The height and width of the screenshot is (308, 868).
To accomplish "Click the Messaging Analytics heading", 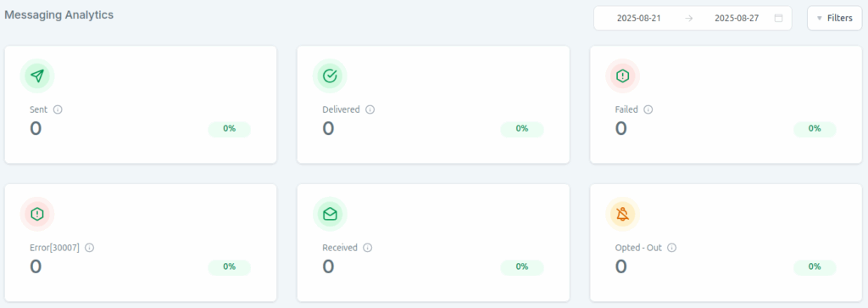I will click(x=59, y=15).
